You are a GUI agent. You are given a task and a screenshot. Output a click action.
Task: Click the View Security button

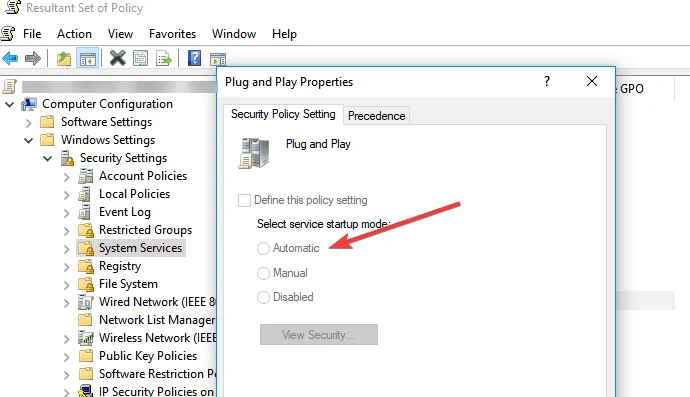tap(319, 335)
